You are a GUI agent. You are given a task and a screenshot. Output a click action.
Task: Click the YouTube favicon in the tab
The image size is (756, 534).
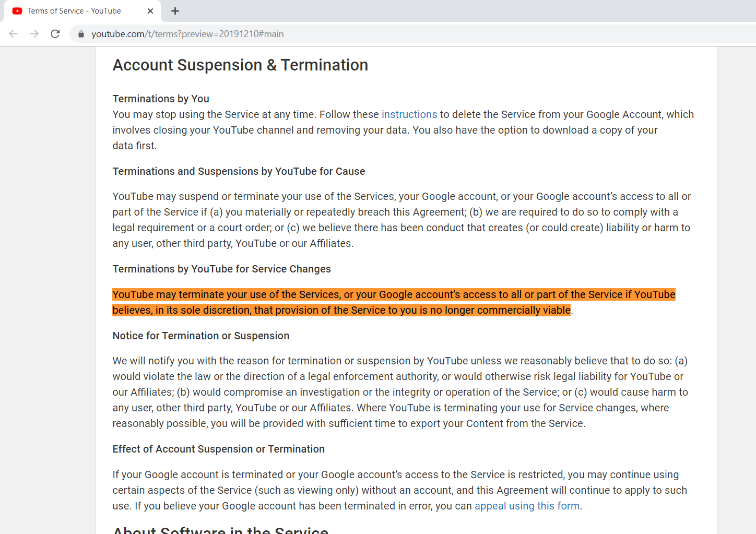tap(17, 11)
